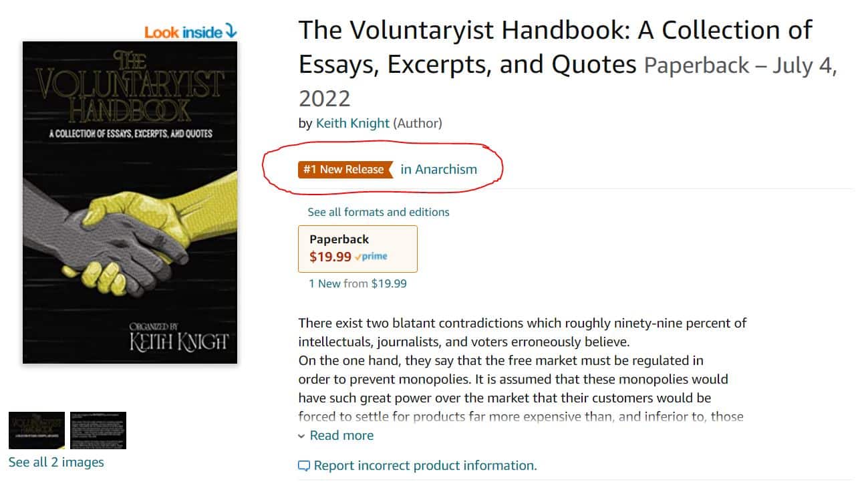
Task: Open the in Anarchism category link
Action: click(438, 169)
